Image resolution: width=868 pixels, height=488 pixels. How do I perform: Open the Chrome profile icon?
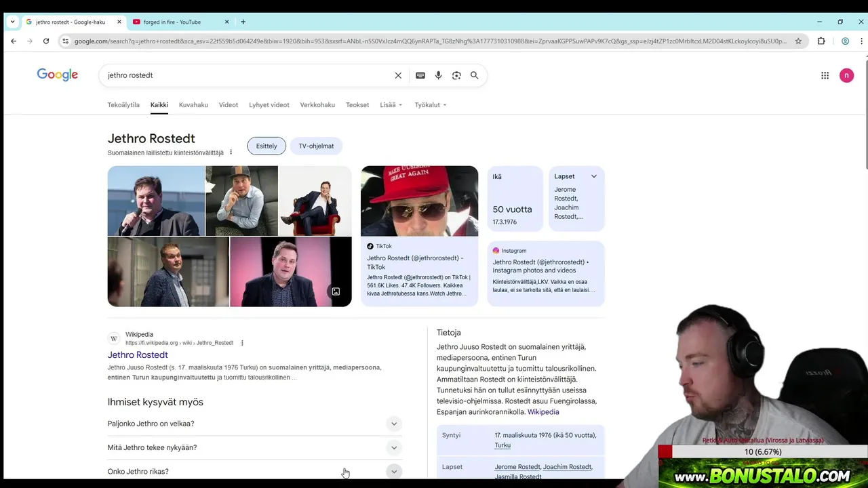pyautogui.click(x=845, y=41)
